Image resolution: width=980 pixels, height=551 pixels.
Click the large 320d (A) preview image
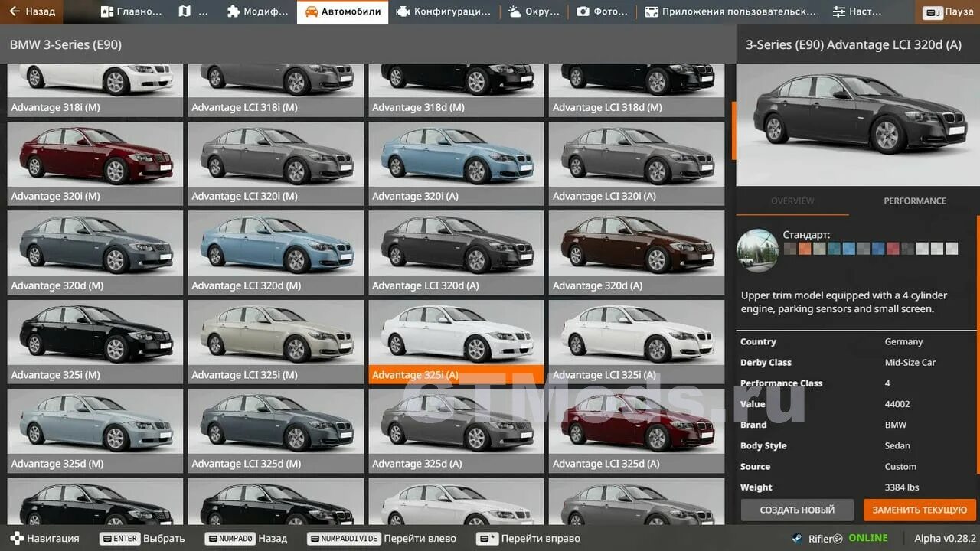coord(857,125)
